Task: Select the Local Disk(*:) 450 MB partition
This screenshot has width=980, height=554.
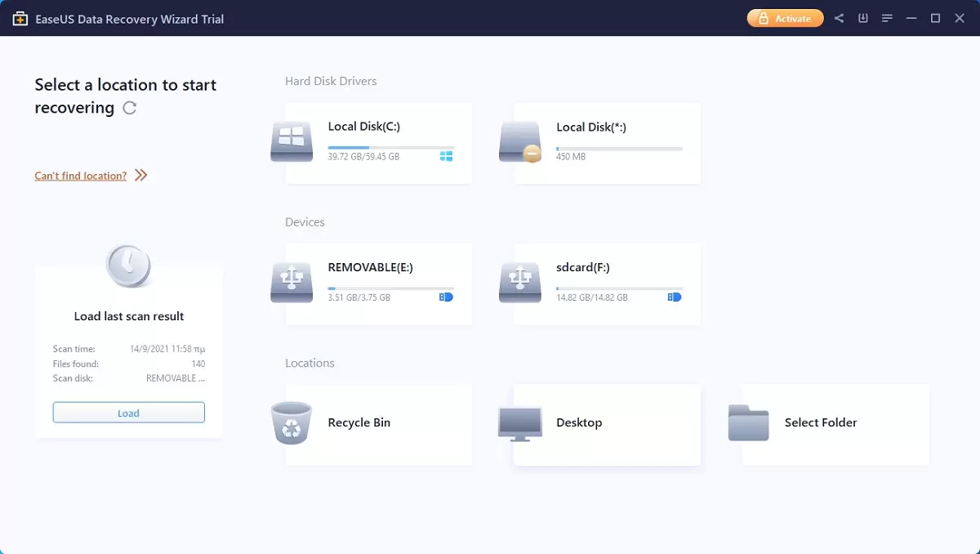Action: (607, 143)
